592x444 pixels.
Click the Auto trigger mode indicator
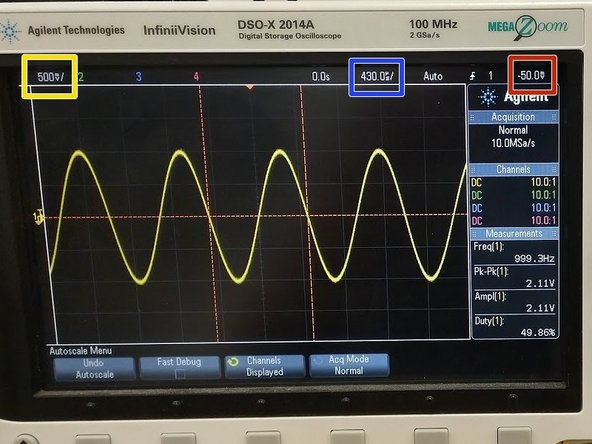pos(433,76)
